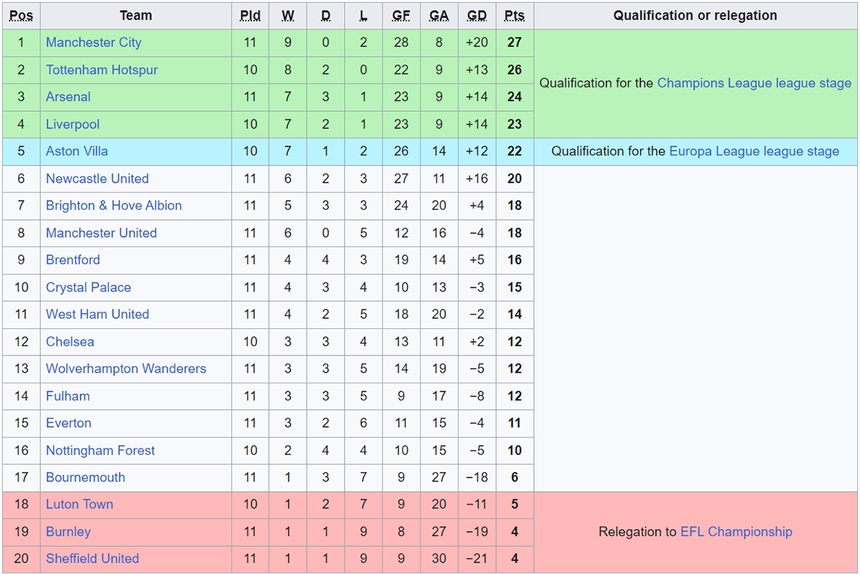Open the Luton Town link
860x574 pixels.
point(79,504)
